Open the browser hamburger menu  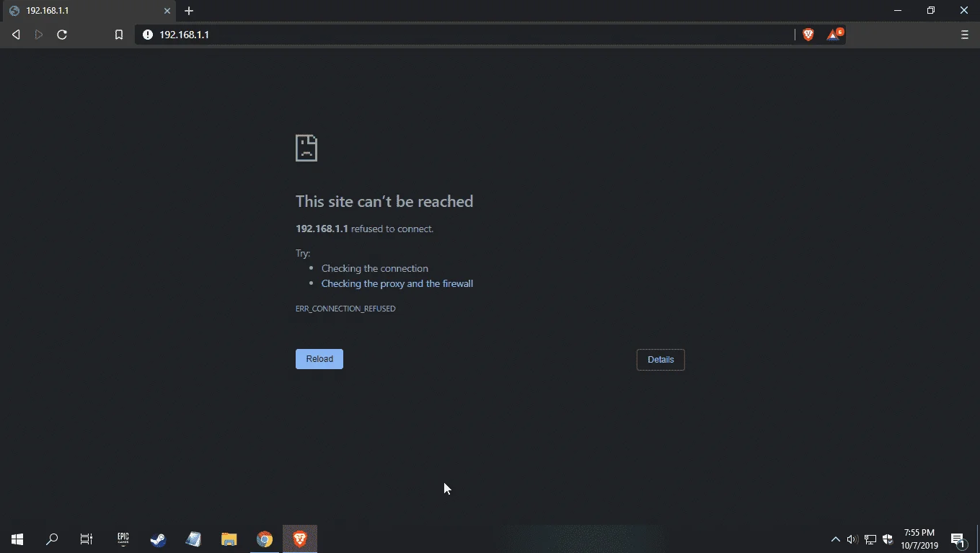coord(965,35)
